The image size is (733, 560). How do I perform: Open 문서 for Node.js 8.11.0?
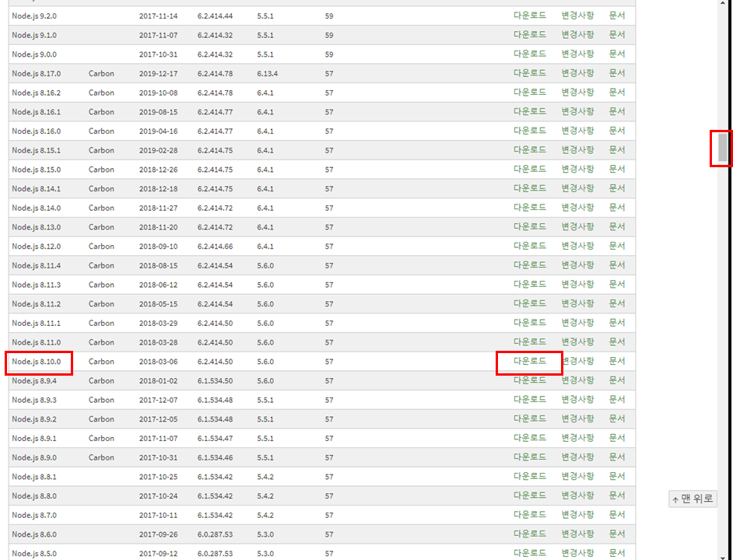pos(617,341)
